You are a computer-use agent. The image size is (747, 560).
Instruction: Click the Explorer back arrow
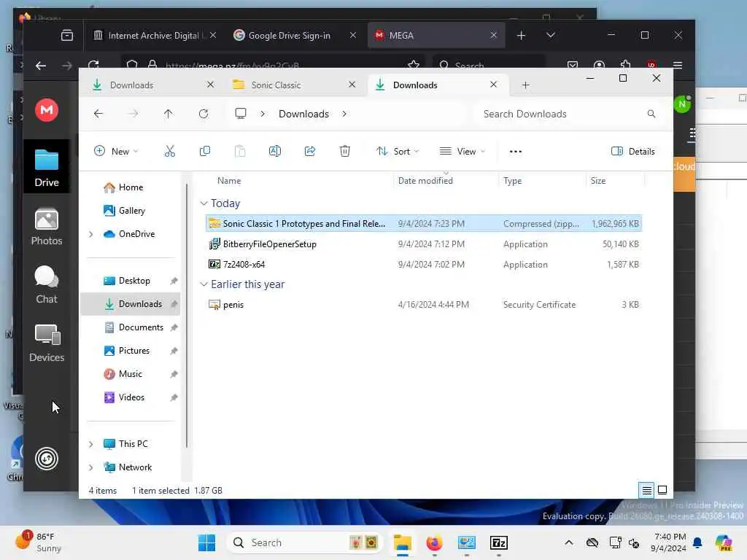click(98, 114)
